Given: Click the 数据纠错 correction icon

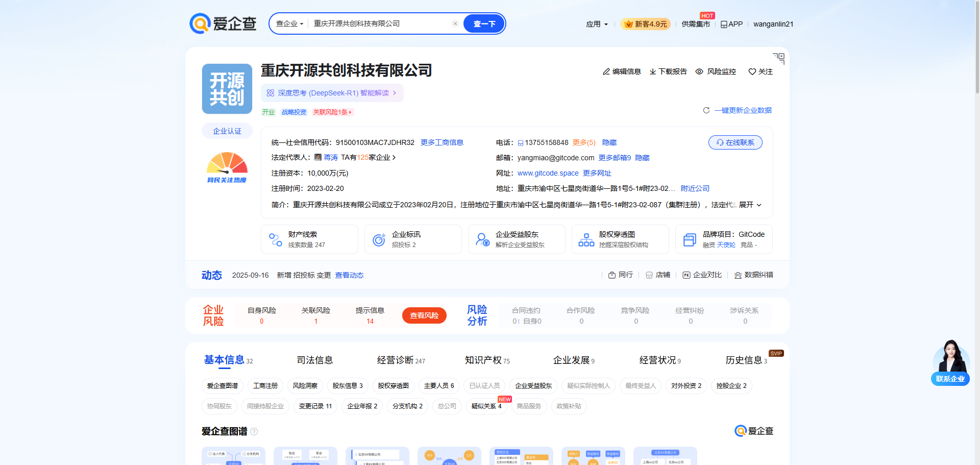Looking at the screenshot, I should 738,275.
